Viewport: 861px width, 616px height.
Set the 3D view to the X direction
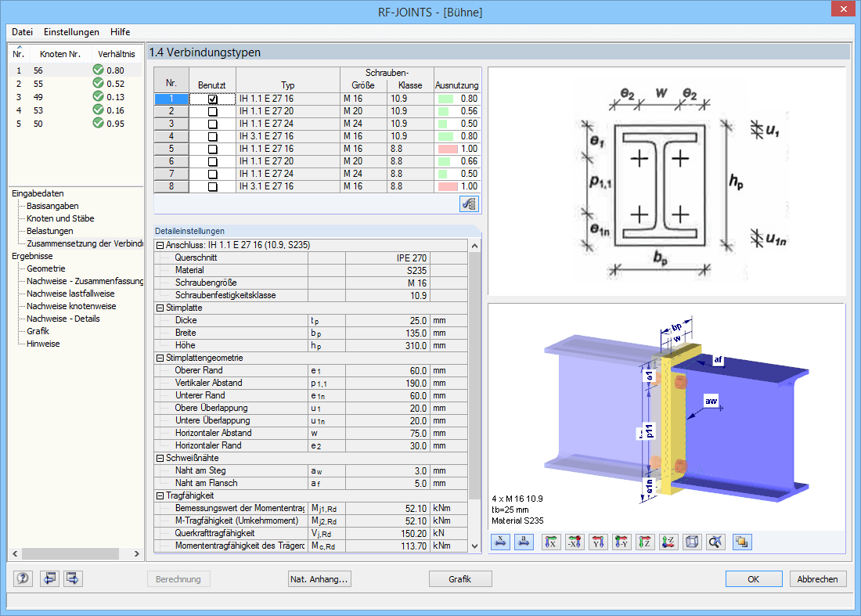pyautogui.click(x=551, y=542)
